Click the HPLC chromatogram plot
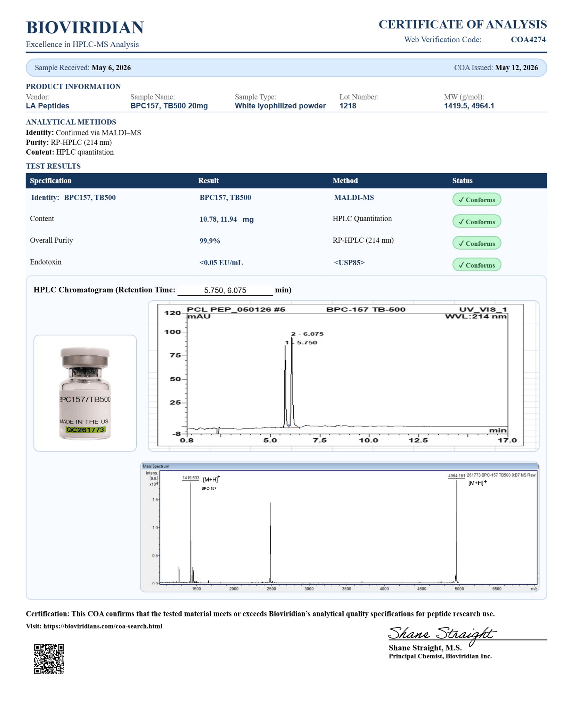This screenshot has height=728, width=562. (340, 375)
